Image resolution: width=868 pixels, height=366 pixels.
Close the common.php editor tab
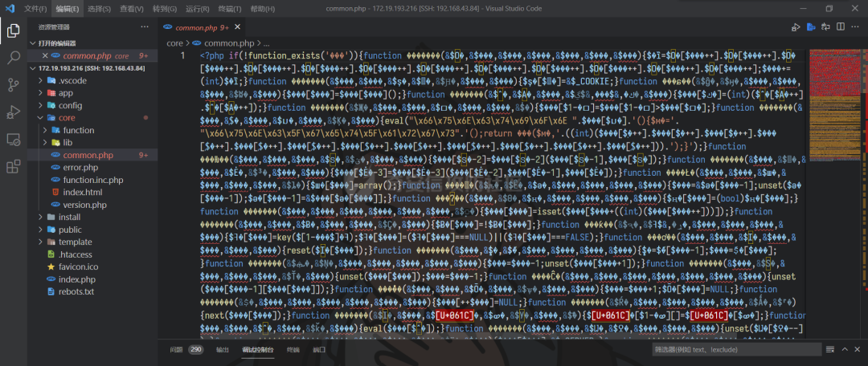point(237,27)
